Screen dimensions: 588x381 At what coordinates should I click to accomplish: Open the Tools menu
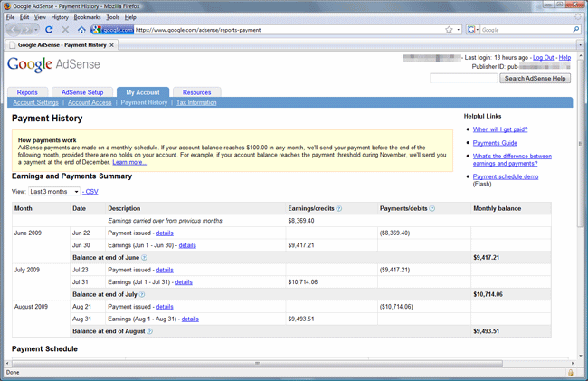tap(112, 17)
